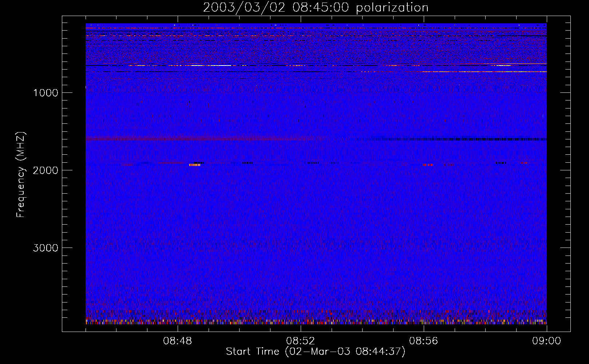The image size is (589, 364).
Task: Select the 2000 frequency axis label
Action: point(46,170)
